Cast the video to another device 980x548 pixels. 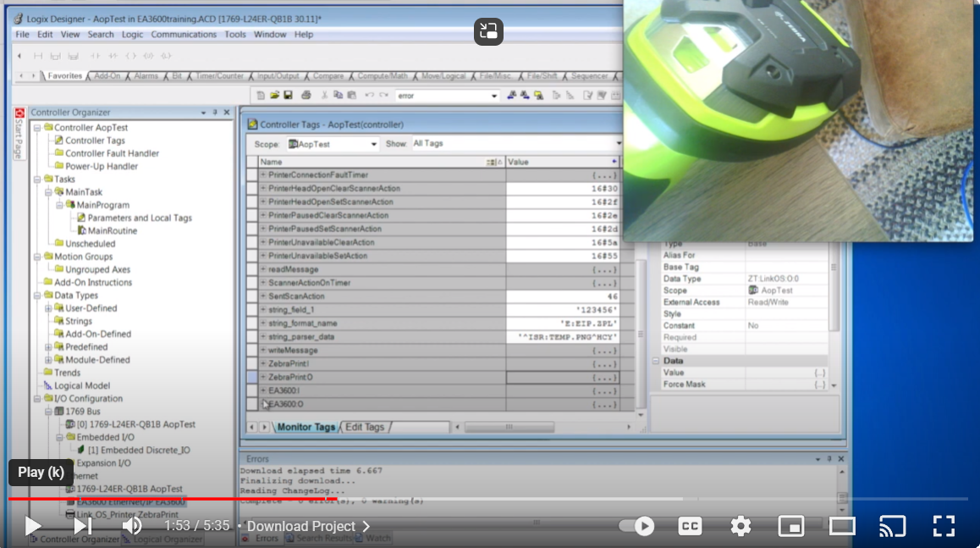point(892,526)
